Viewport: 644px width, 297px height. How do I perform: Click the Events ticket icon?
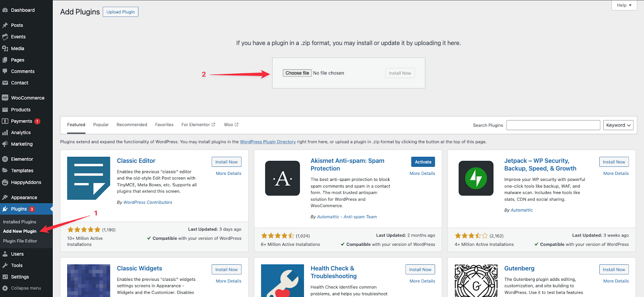[x=5, y=37]
